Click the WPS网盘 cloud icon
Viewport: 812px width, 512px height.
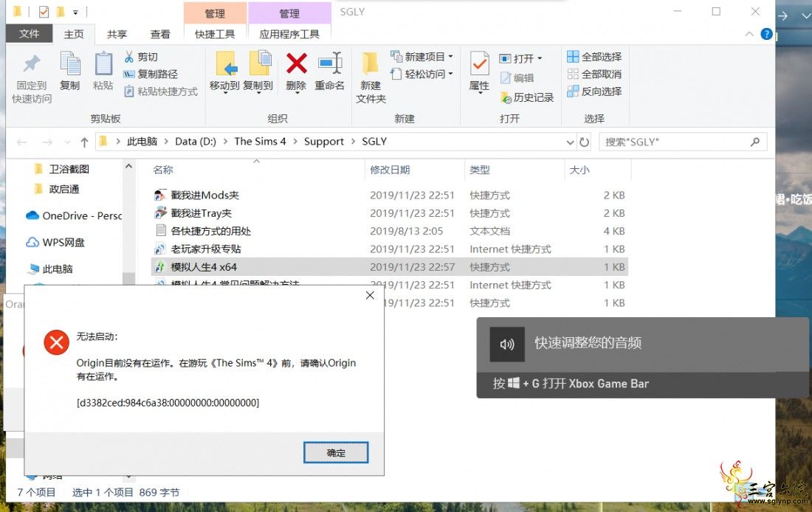(x=32, y=242)
